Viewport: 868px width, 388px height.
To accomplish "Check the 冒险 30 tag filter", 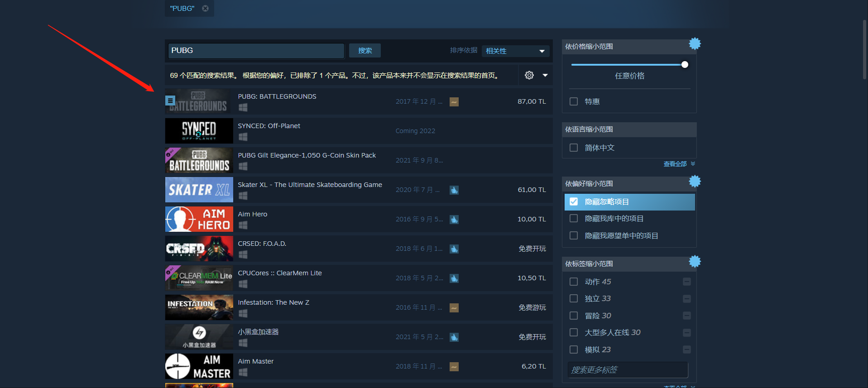I will pos(574,316).
